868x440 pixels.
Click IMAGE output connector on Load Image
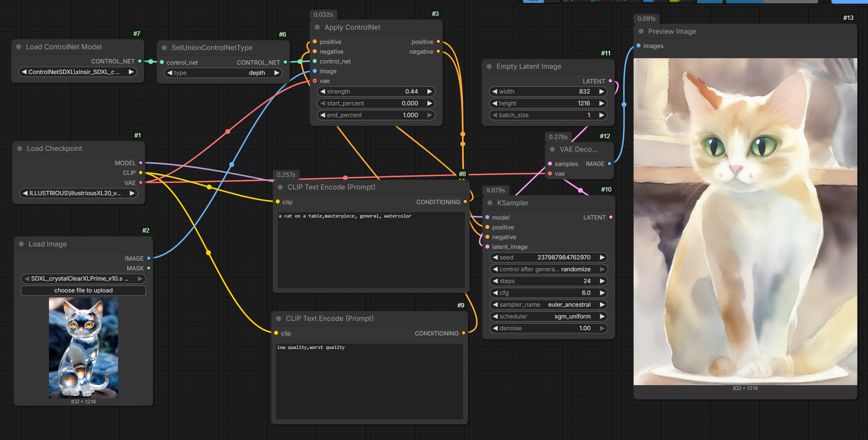coord(149,258)
